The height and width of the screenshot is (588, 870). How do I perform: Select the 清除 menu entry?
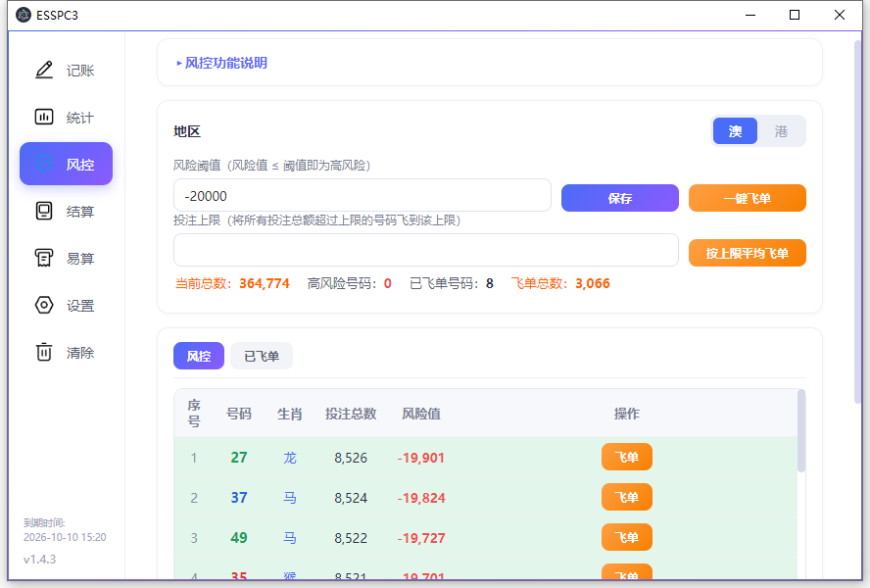(80, 353)
